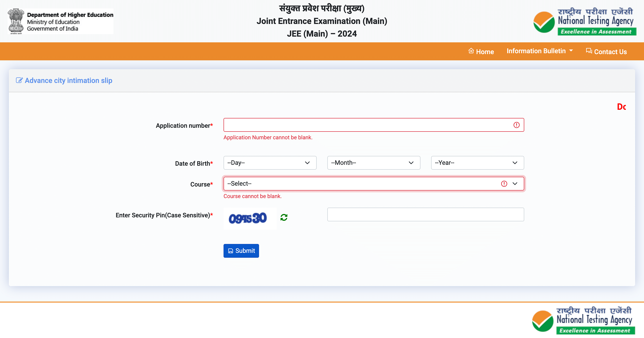This screenshot has height=338, width=644.
Task: Select a course from Course dropdown
Action: (x=373, y=183)
